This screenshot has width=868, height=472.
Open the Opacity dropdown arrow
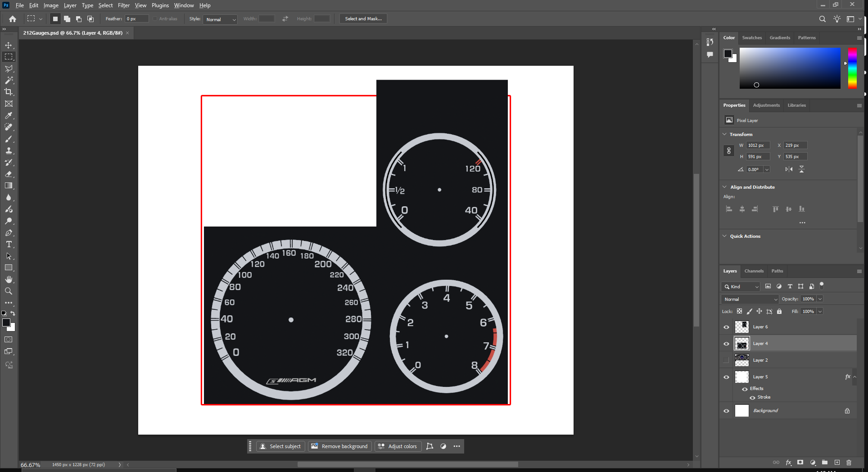point(820,299)
